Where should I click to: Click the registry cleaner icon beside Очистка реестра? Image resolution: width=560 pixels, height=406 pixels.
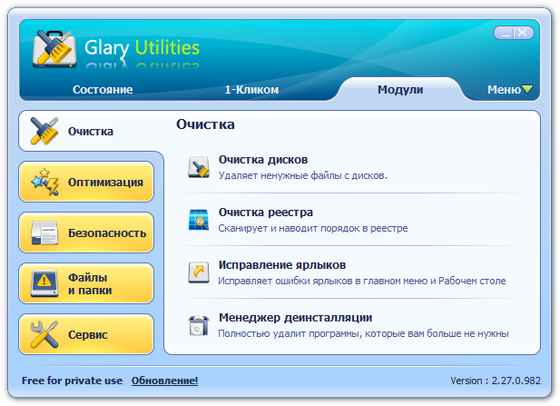coord(199,220)
